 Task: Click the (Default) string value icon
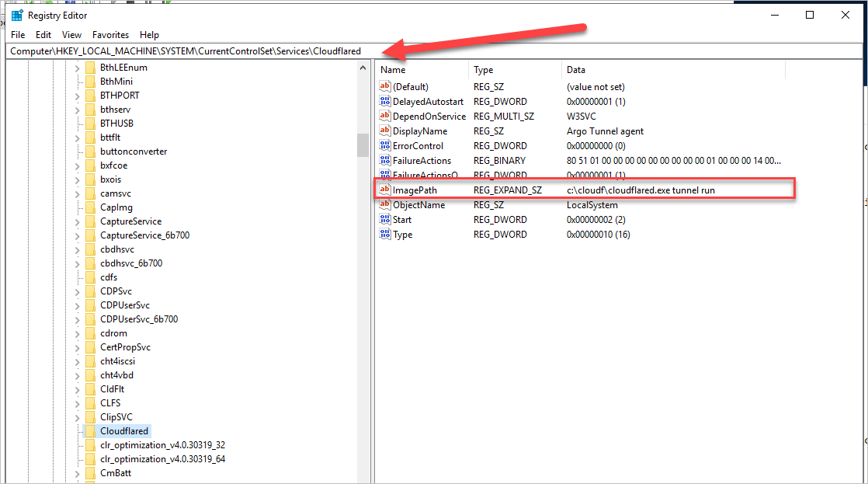pyautogui.click(x=385, y=86)
